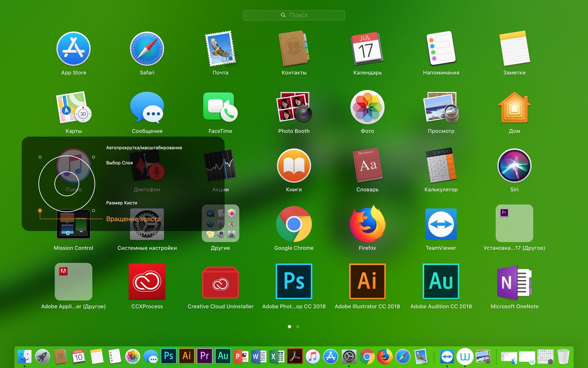Screen dimensions: 588x368
Task: Open the Другие folder
Action: (221, 223)
